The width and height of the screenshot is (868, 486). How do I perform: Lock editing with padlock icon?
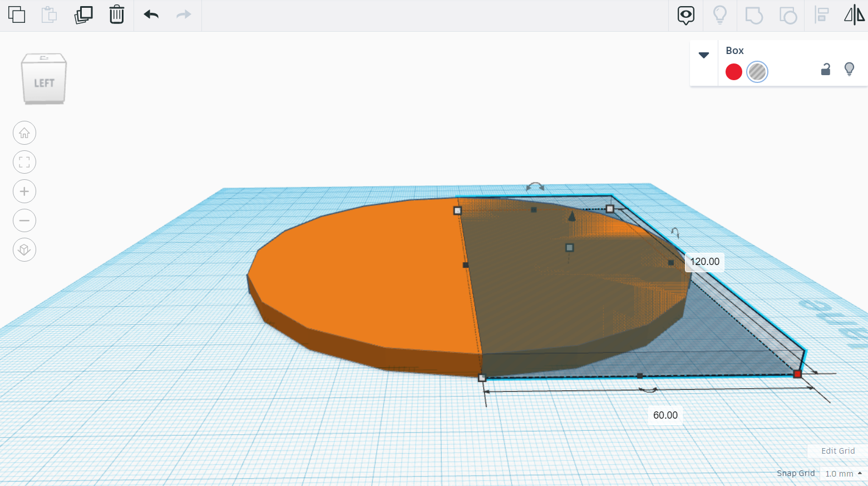(826, 69)
